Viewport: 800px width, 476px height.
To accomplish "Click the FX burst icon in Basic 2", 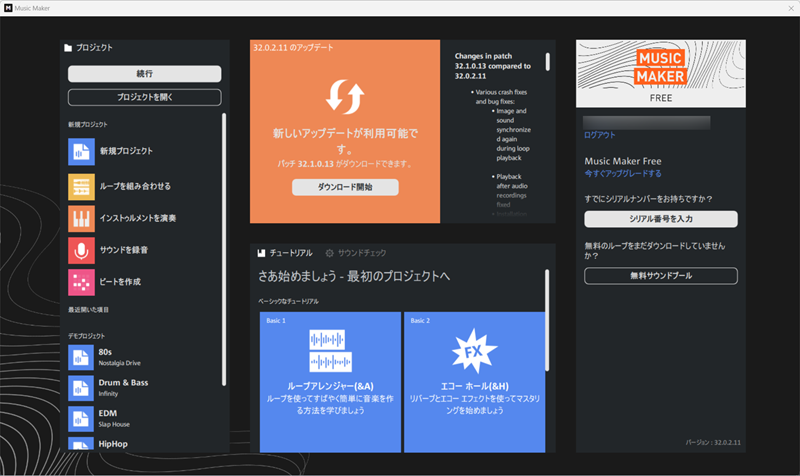I will (x=474, y=351).
